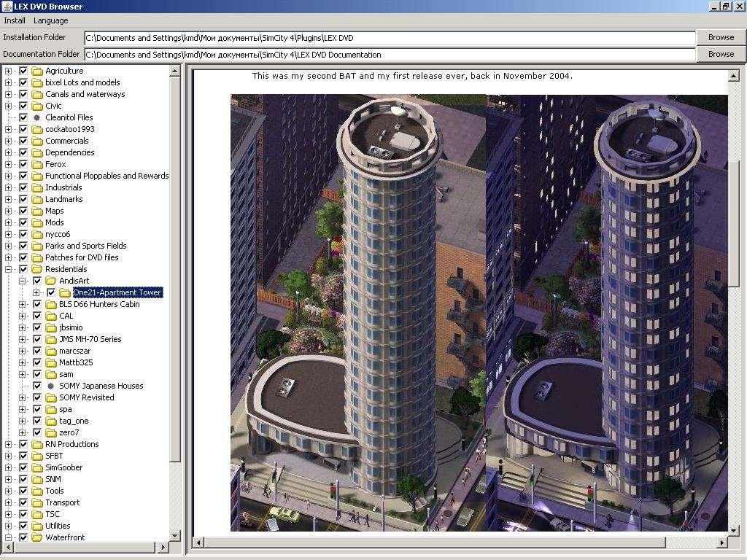The height and width of the screenshot is (560, 747).
Task: Click the marcszar folder icon
Action: tap(51, 351)
